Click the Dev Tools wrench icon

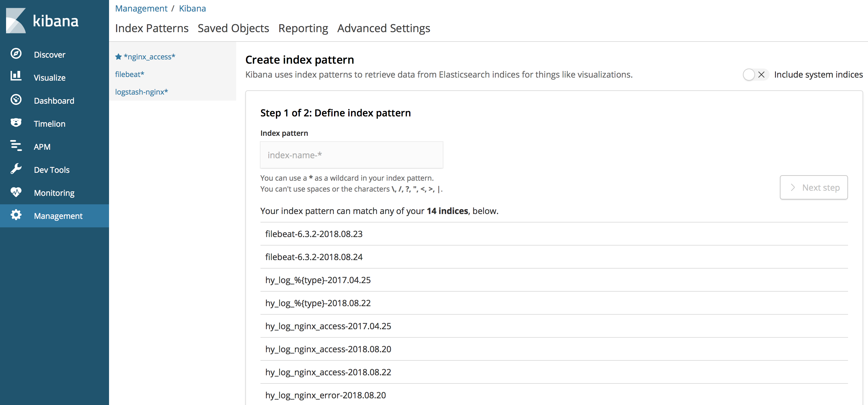click(x=16, y=169)
